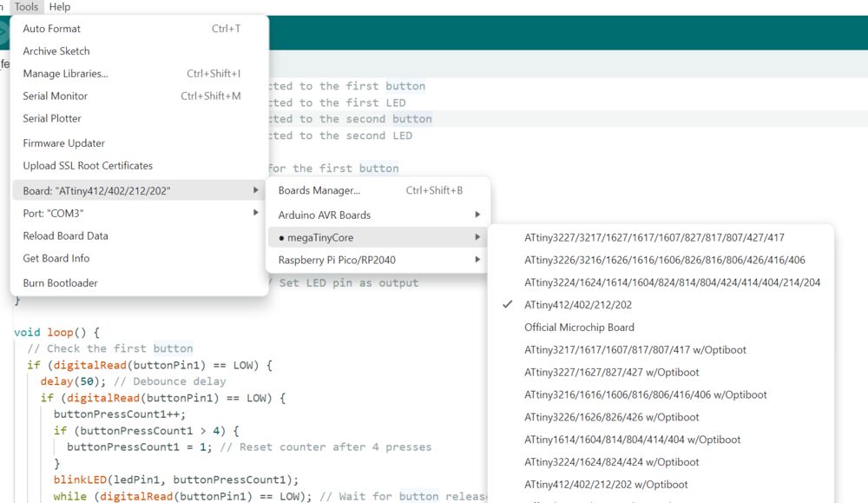Click the void loop() line in the editor
Screen dimensions: 868x503
pos(57,333)
